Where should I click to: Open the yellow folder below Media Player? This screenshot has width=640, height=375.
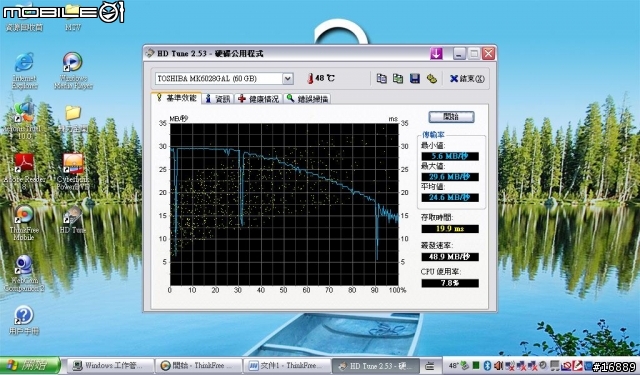(73, 118)
